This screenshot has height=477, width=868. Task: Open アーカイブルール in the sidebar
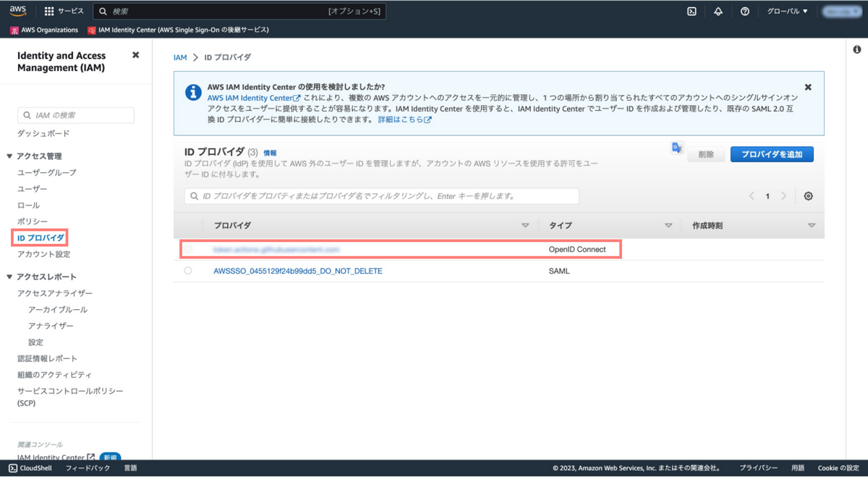click(x=58, y=310)
